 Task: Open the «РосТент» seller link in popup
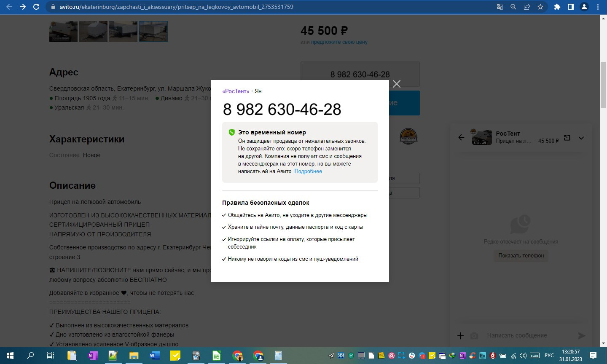pos(236,91)
